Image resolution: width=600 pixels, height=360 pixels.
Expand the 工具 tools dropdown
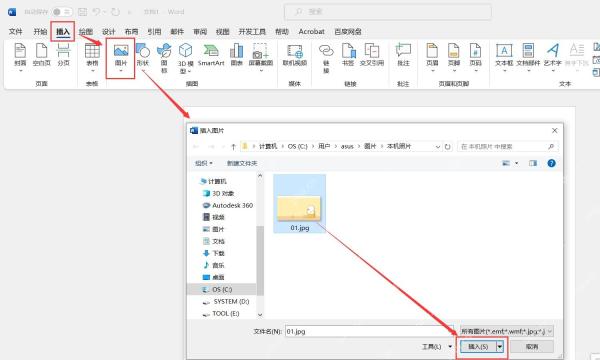click(x=437, y=347)
